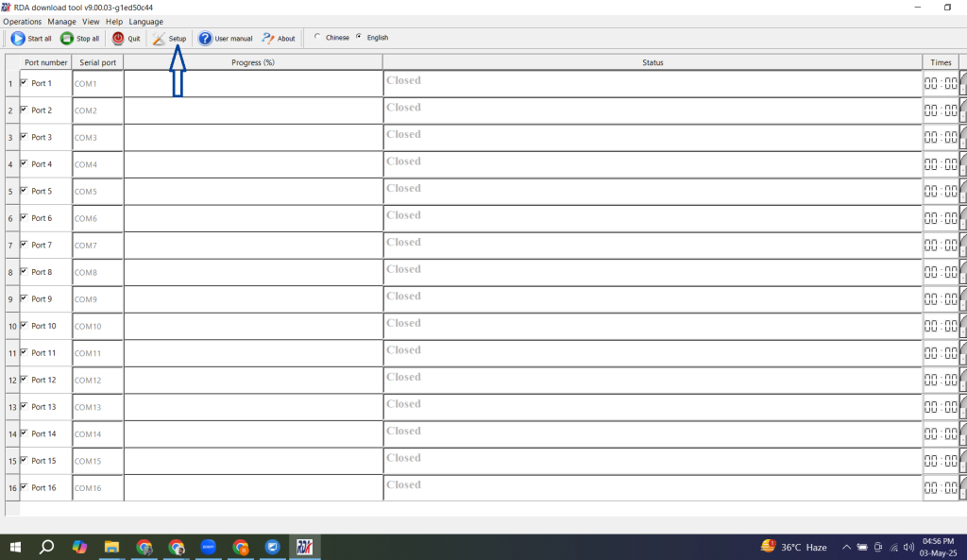Screen dimensions: 967x560
Task: Select the Chinese language radio button
Action: tap(316, 38)
